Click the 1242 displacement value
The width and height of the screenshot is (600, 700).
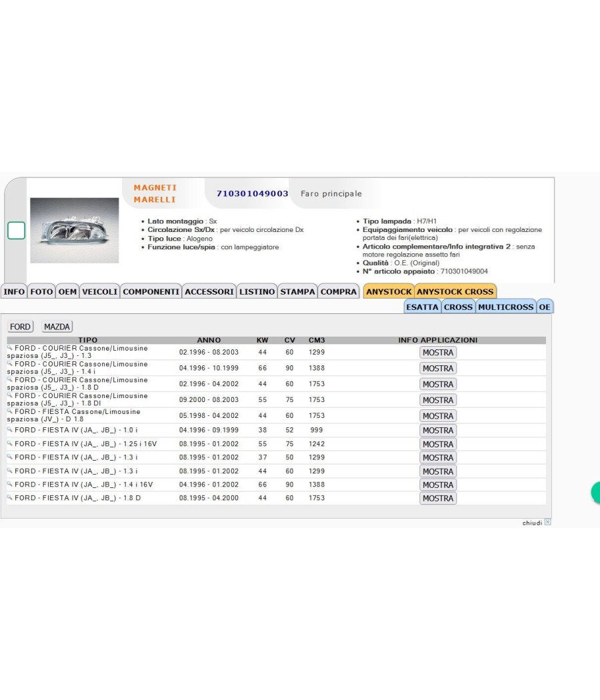pos(317,444)
